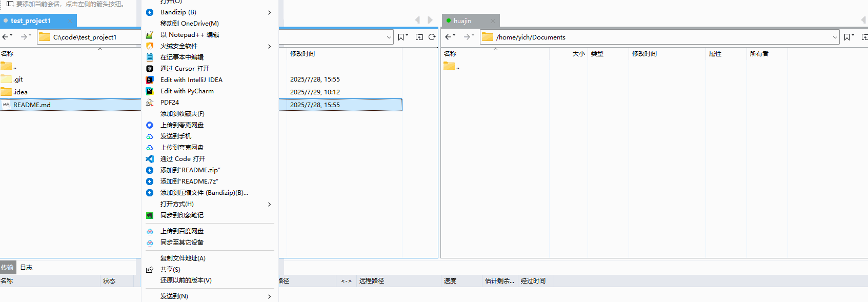Click the Evernote icon beside 同步到印象笔记
The width and height of the screenshot is (868, 302).
tap(150, 215)
